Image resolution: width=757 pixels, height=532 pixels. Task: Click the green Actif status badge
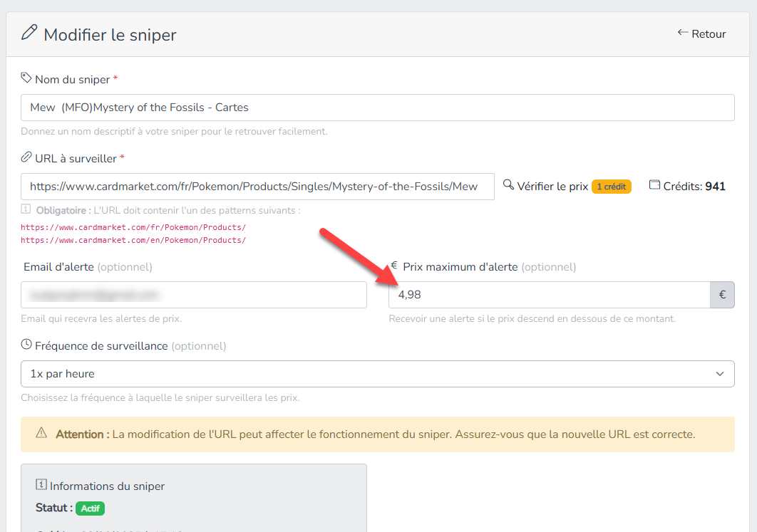[90, 508]
